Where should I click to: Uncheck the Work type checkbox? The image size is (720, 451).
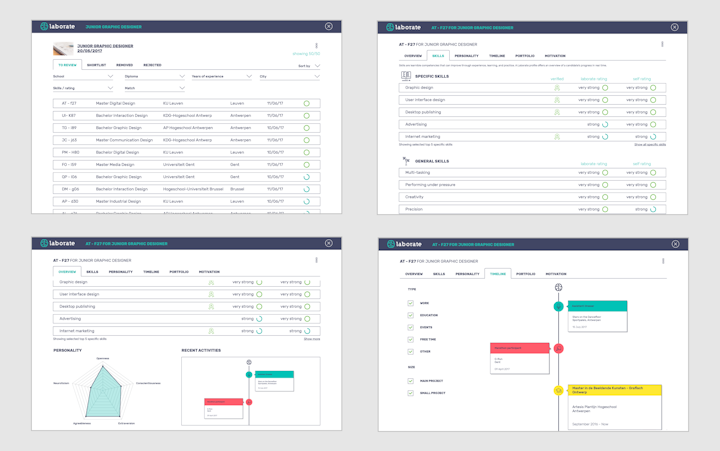point(410,303)
